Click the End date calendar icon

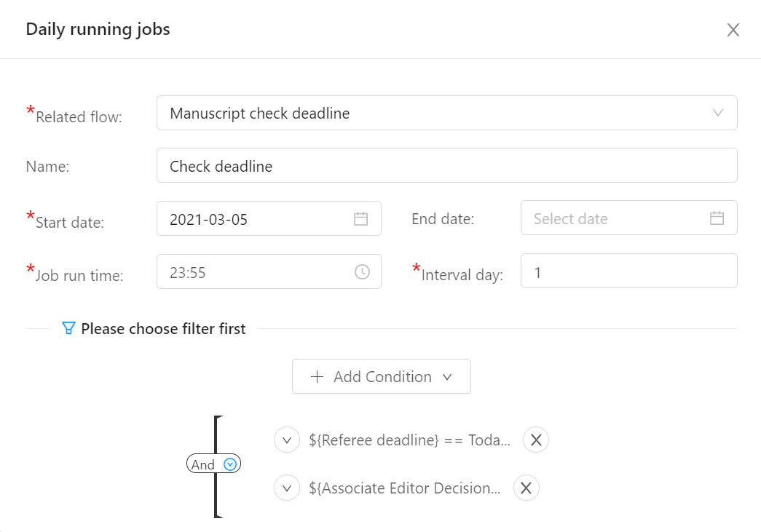click(717, 218)
